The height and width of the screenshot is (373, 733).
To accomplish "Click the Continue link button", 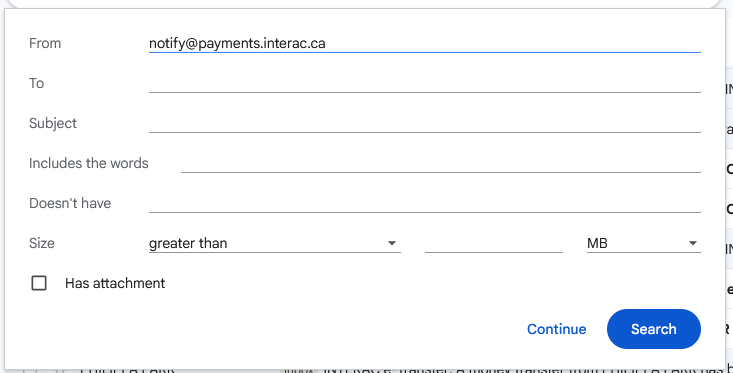I will (x=556, y=329).
